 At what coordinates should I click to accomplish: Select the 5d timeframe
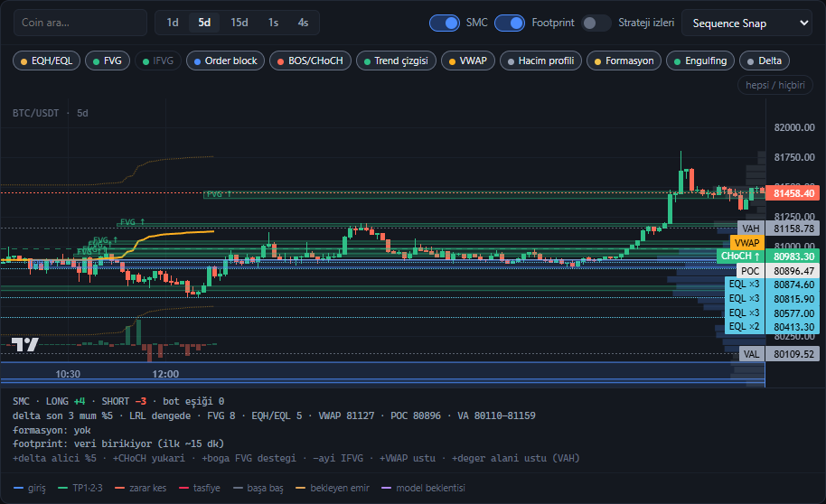point(204,23)
